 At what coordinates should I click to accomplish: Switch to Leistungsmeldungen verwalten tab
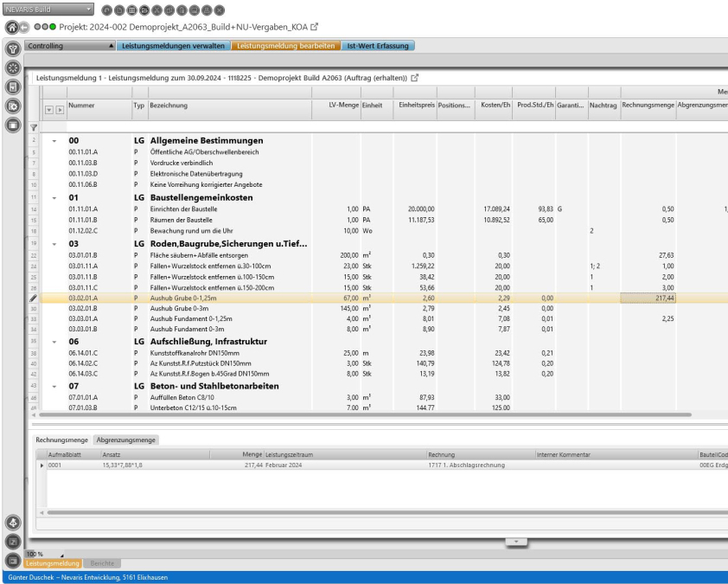coord(173,45)
